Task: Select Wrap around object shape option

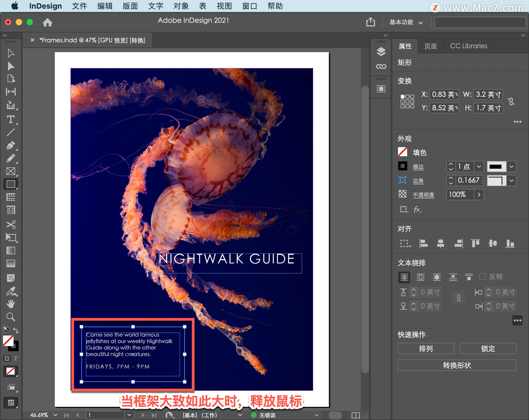Action: [437, 277]
